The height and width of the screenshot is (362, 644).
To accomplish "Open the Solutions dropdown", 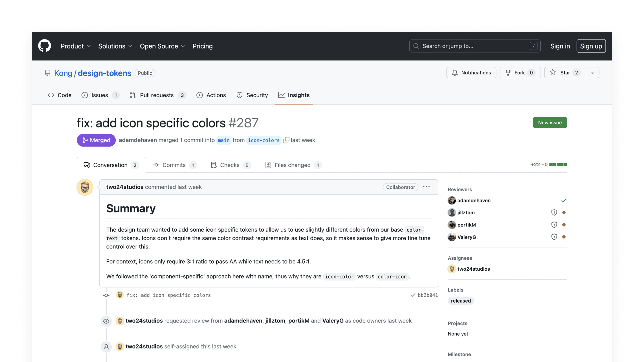I will pyautogui.click(x=115, y=46).
